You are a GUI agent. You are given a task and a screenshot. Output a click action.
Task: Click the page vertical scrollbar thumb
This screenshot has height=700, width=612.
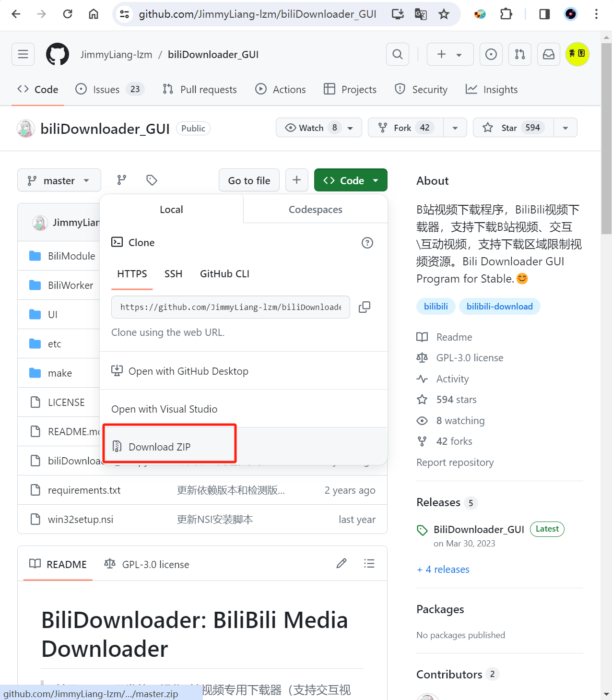coord(607,138)
